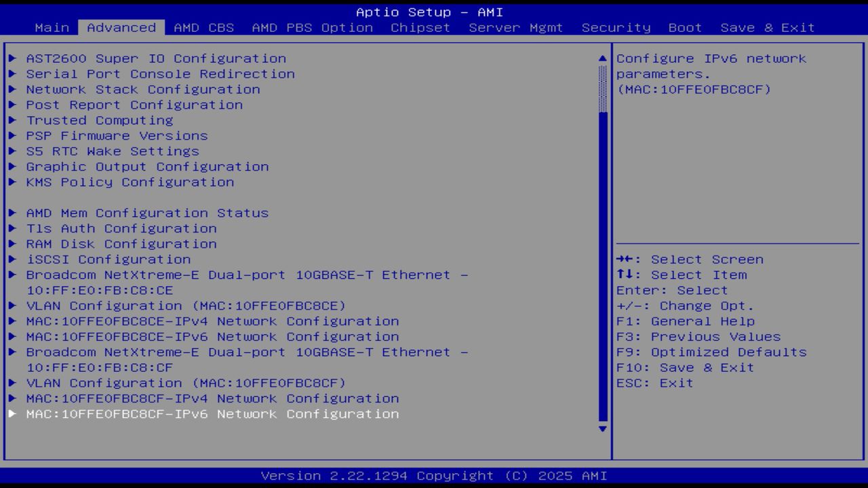Open S5 RTC Wake Settings
This screenshot has height=488, width=868.
(x=112, y=151)
